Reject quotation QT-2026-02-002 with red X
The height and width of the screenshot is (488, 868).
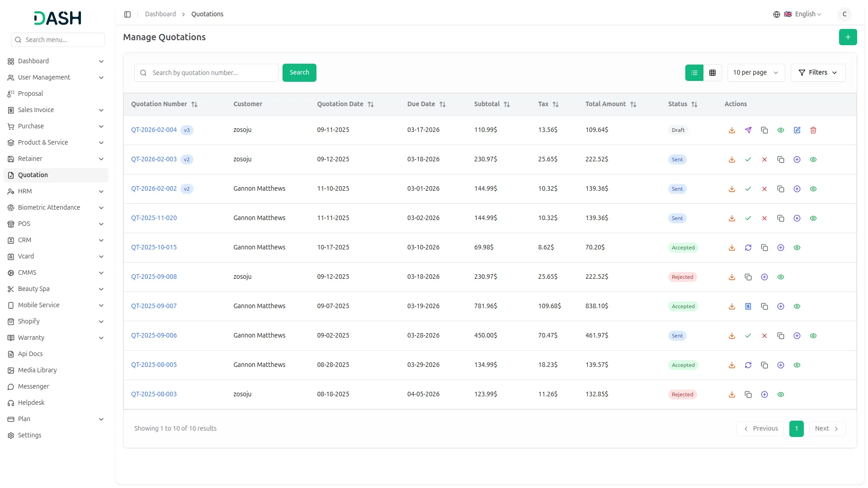[x=764, y=189]
